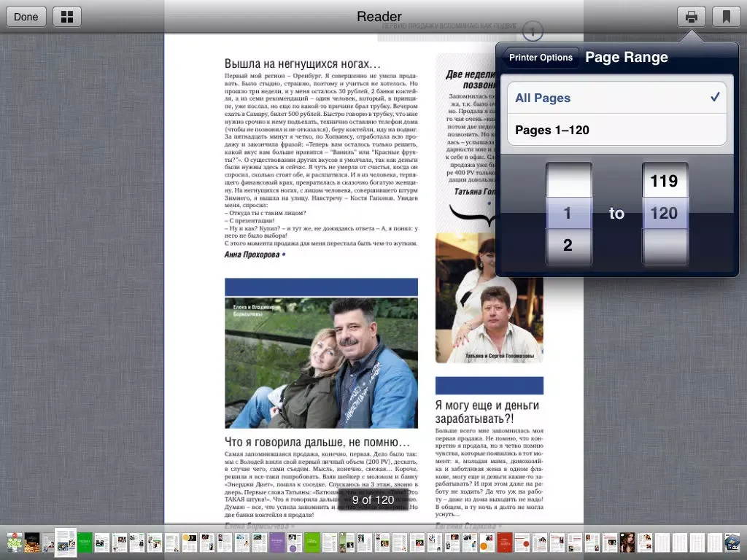Jump to the thumbnail with orange circle
Viewport: 747px width, 560px height.
click(x=487, y=542)
